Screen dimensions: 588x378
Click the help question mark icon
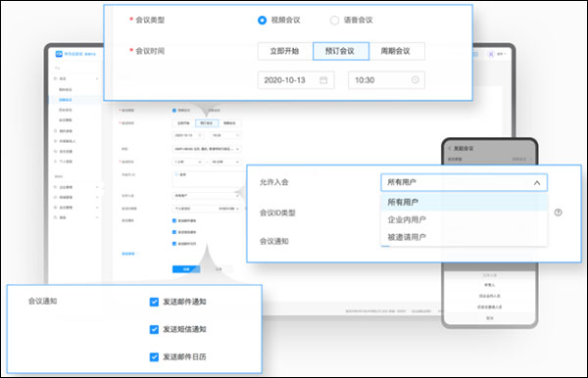click(558, 213)
